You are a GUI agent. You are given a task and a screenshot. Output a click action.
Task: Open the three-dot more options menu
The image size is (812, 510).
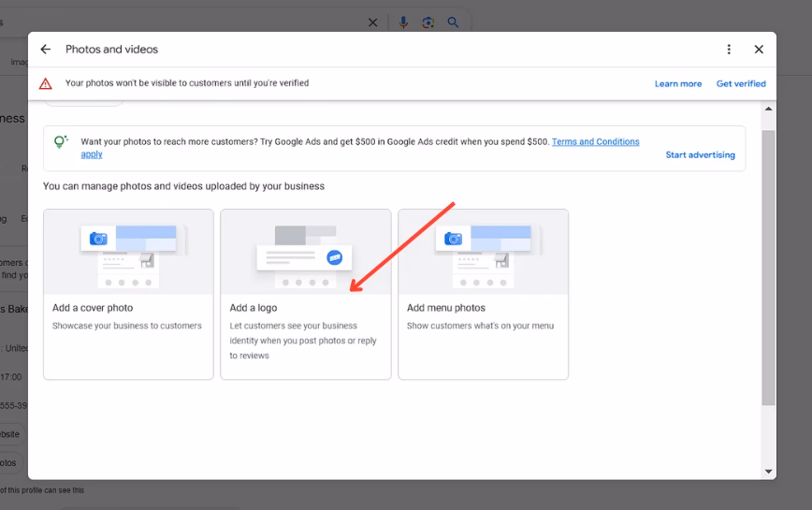(729, 50)
